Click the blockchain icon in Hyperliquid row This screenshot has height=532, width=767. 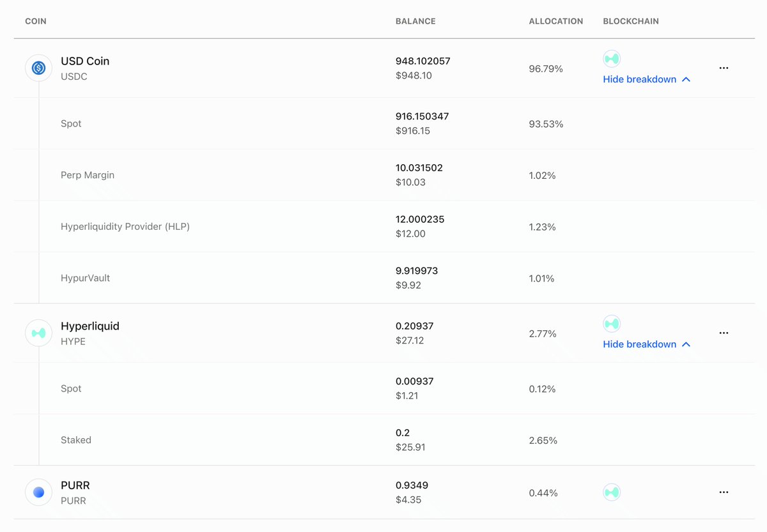(x=612, y=324)
